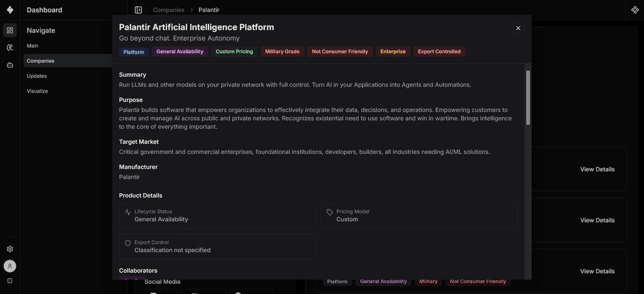Click the Export Control shield icon

(128, 243)
